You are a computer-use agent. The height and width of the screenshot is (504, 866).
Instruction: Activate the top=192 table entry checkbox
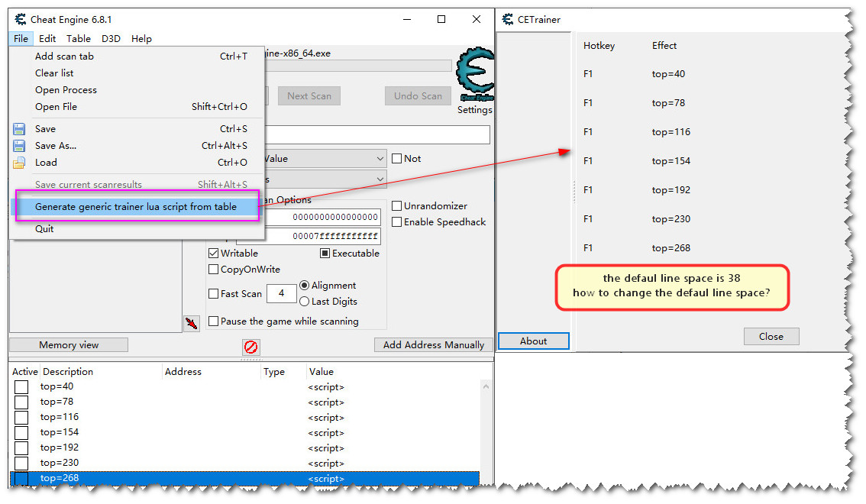pyautogui.click(x=21, y=447)
